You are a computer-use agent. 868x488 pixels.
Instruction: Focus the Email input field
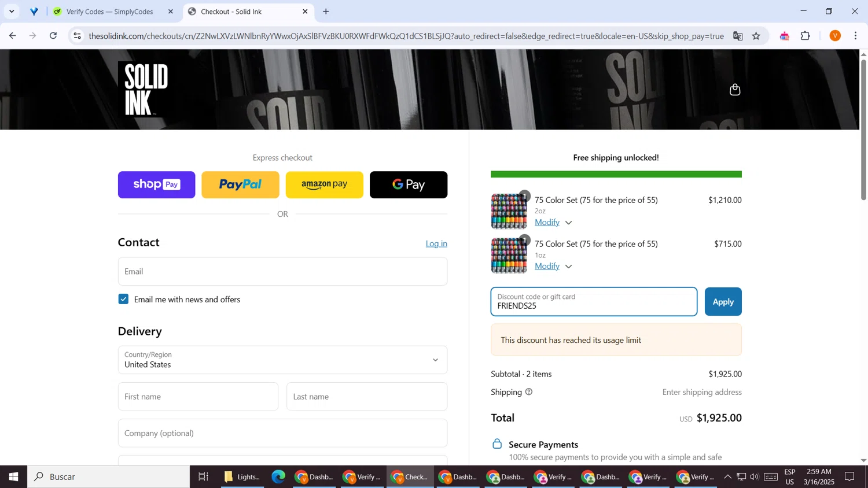(x=282, y=271)
